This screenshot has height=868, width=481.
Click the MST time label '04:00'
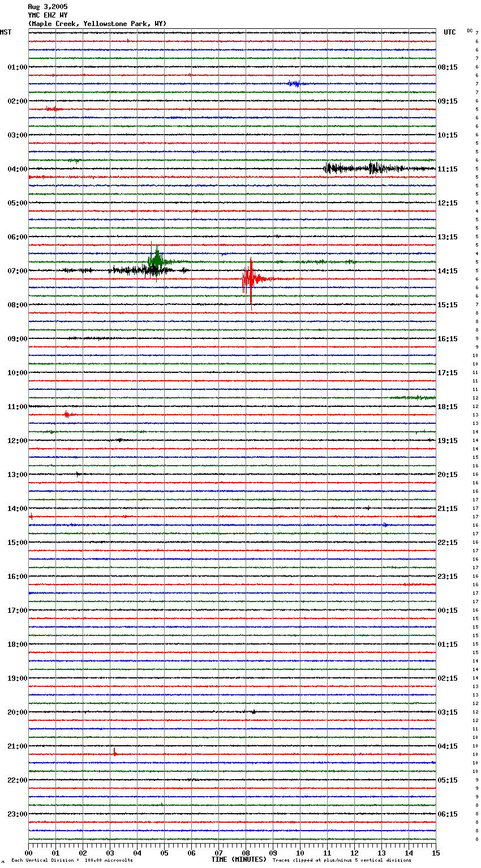[x=18, y=169]
